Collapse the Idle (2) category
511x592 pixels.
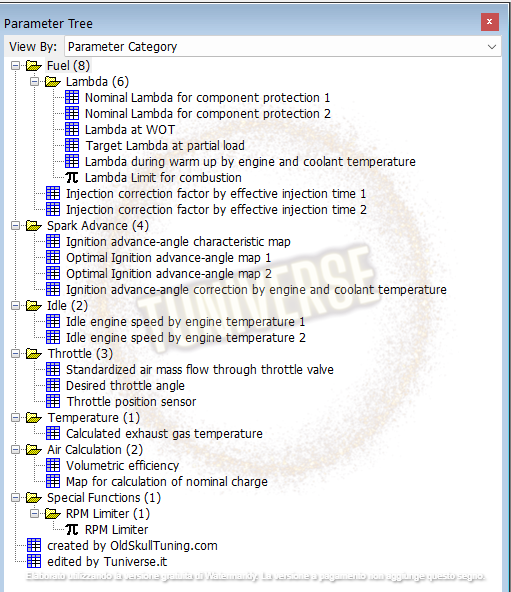click(x=15, y=306)
